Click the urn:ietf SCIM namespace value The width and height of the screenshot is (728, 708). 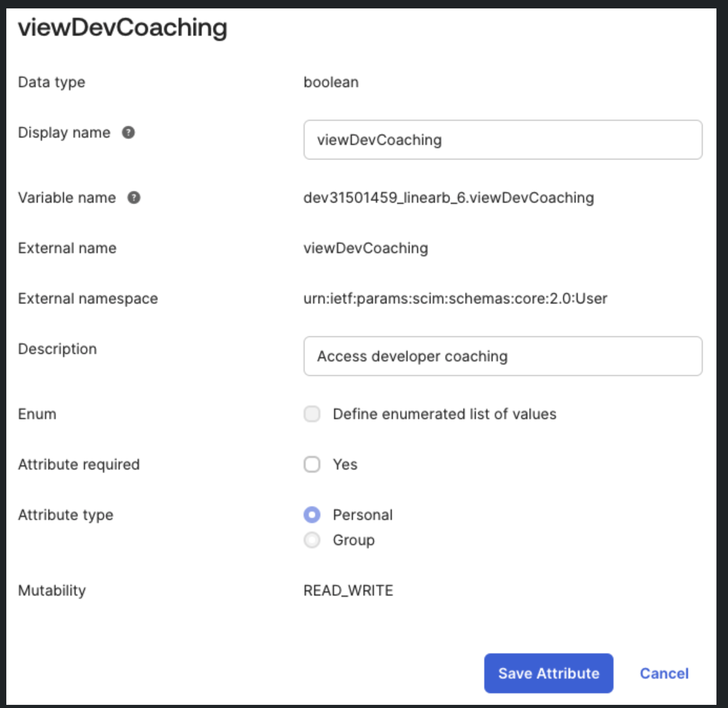tap(455, 298)
